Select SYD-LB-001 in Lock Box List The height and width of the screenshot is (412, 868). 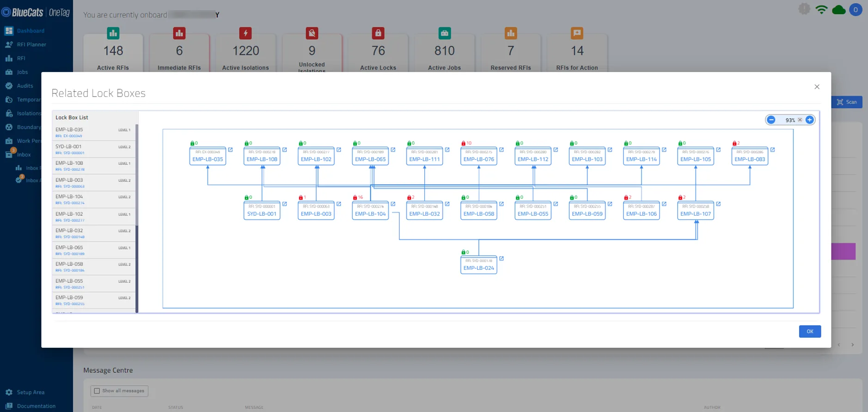[93, 149]
